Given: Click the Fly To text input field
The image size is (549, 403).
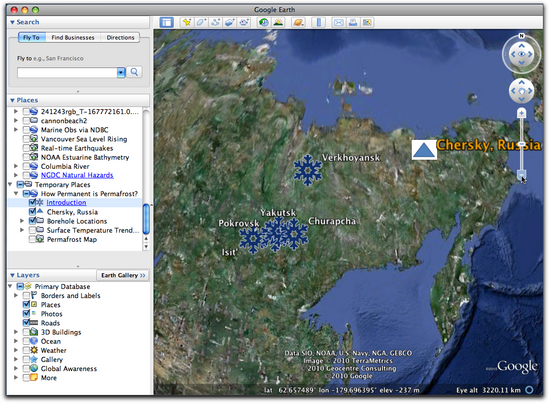Looking at the screenshot, I should click(x=67, y=72).
